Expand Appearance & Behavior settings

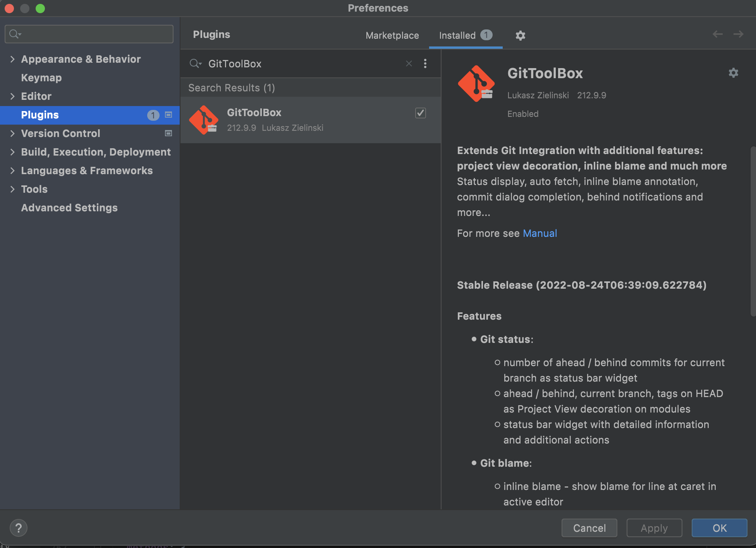(x=12, y=59)
